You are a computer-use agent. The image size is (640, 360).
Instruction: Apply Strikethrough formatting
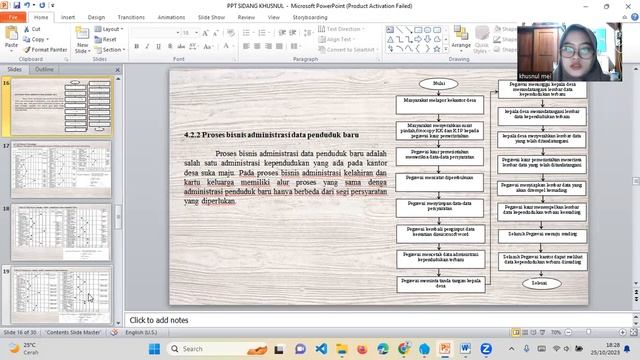pos(181,47)
